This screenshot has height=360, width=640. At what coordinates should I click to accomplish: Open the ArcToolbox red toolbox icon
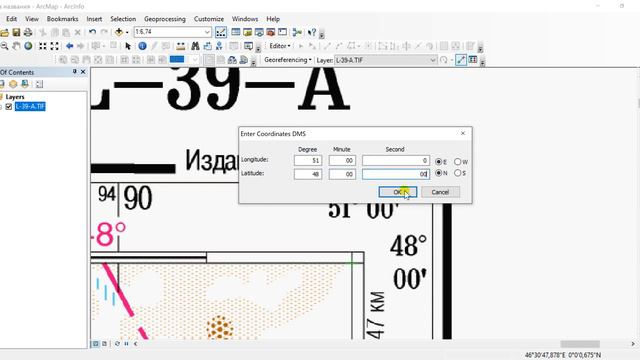coord(271,32)
